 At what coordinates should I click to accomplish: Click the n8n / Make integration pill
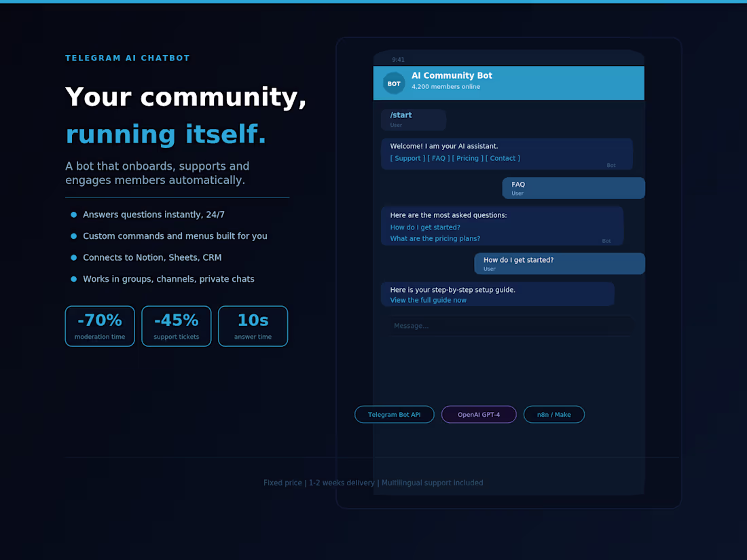click(554, 414)
